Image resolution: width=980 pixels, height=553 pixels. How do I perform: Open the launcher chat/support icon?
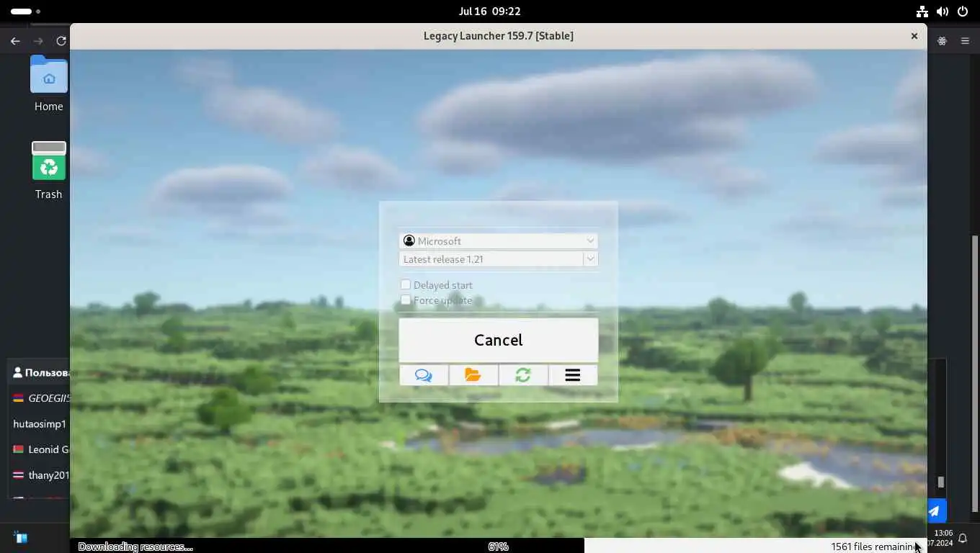424,375
